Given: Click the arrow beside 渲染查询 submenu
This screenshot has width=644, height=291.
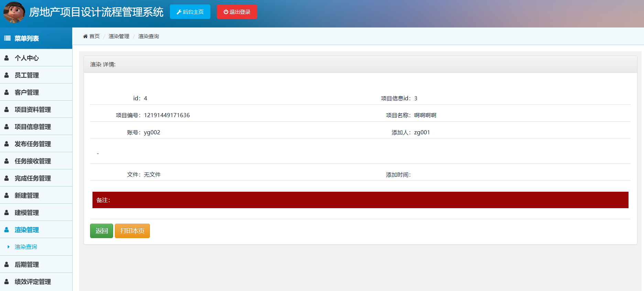Looking at the screenshot, I should pos(9,247).
